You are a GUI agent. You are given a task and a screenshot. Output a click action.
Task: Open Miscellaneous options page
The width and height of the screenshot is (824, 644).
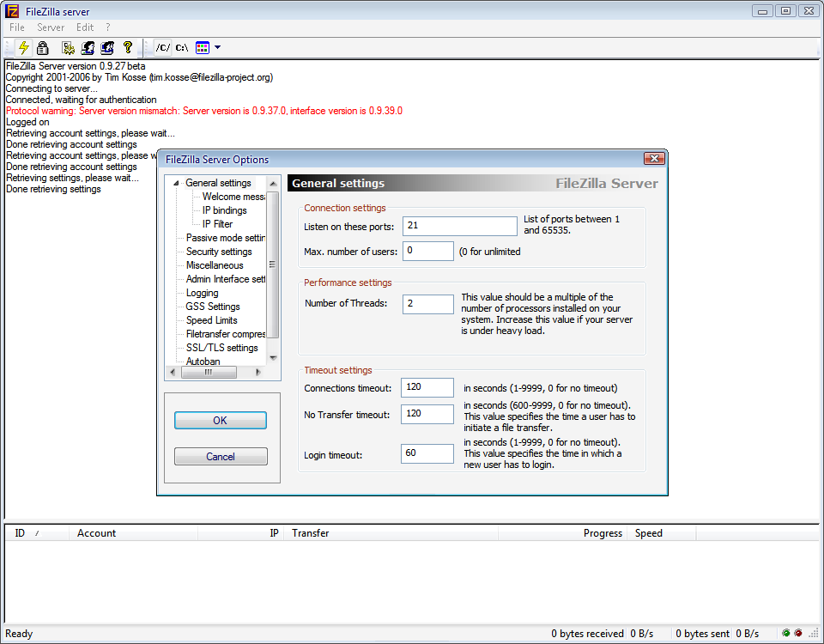pos(215,265)
